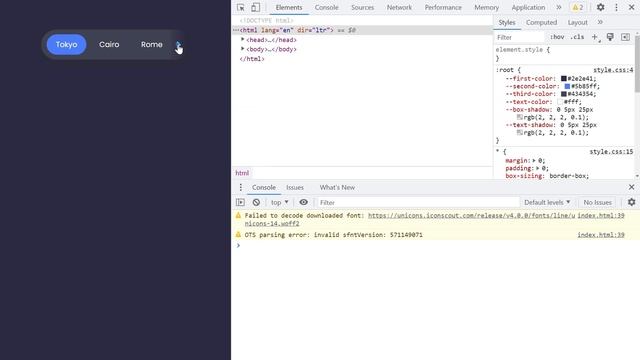Switch to the Elements tab
The width and height of the screenshot is (640, 360).
(289, 7)
